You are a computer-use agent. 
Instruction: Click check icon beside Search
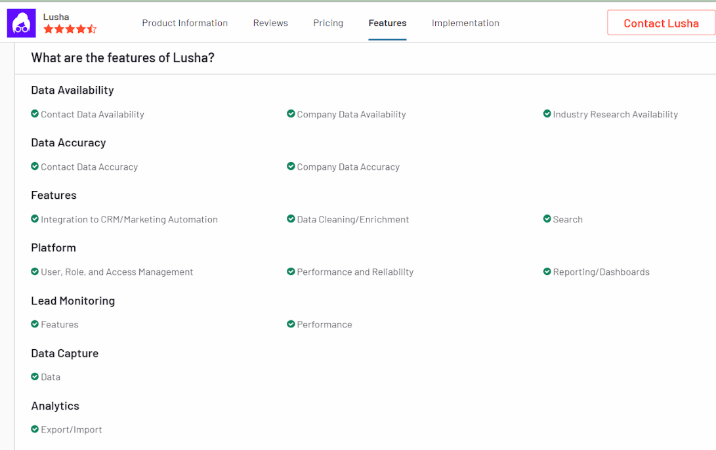point(547,218)
